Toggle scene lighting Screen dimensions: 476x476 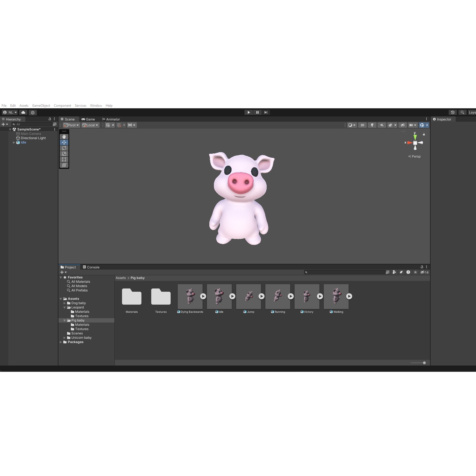[x=372, y=125]
